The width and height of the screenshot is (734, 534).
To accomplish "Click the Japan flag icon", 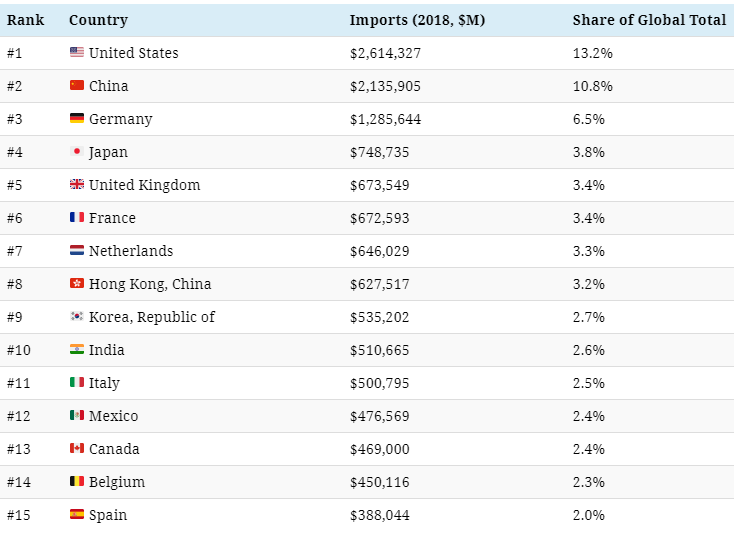I will (77, 151).
